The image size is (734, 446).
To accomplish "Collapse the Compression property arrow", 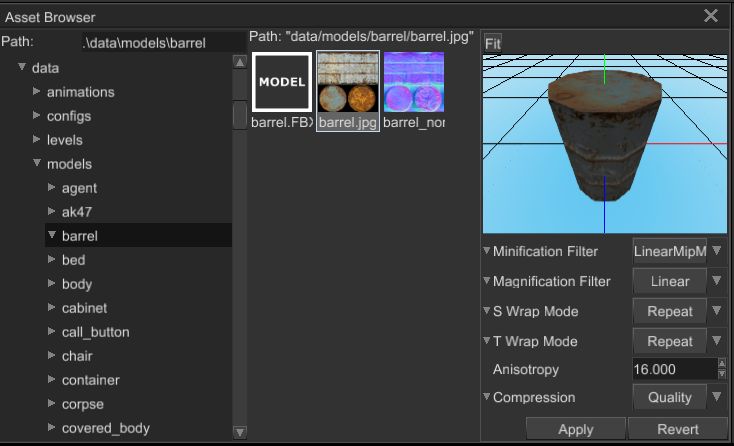I will tap(487, 396).
